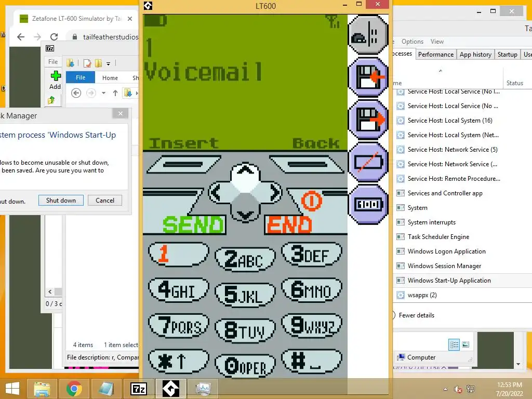The height and width of the screenshot is (399, 532).
Task: Click the save-state floppy icon with right arrow
Action: (368, 120)
